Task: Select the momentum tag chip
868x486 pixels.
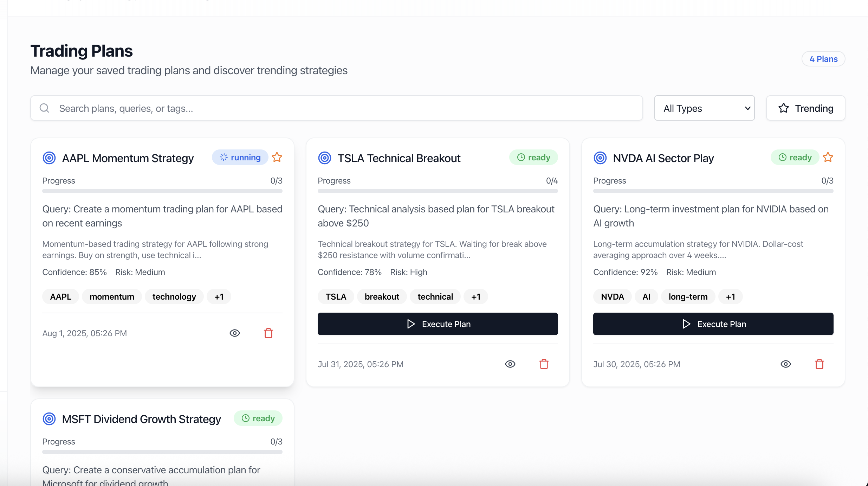Action: pos(112,296)
